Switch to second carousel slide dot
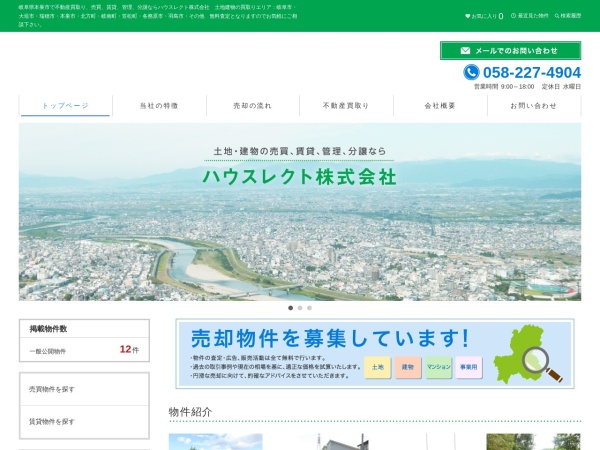 [300, 308]
